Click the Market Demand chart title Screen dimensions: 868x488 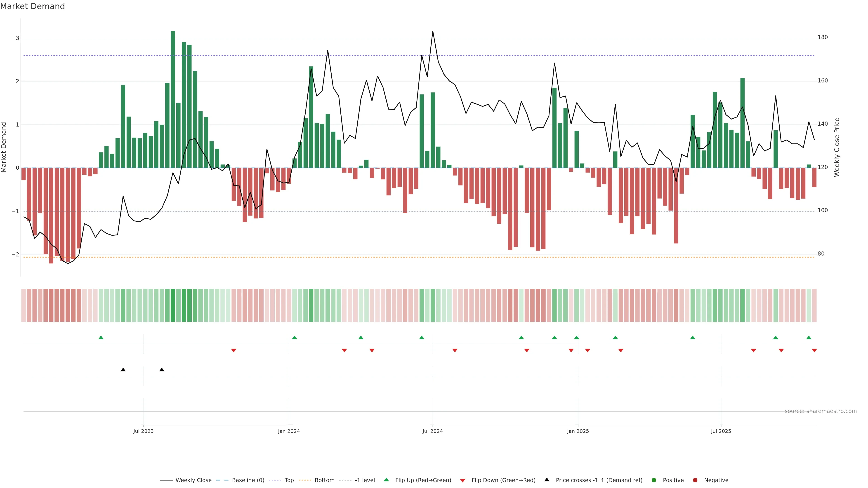click(x=32, y=6)
